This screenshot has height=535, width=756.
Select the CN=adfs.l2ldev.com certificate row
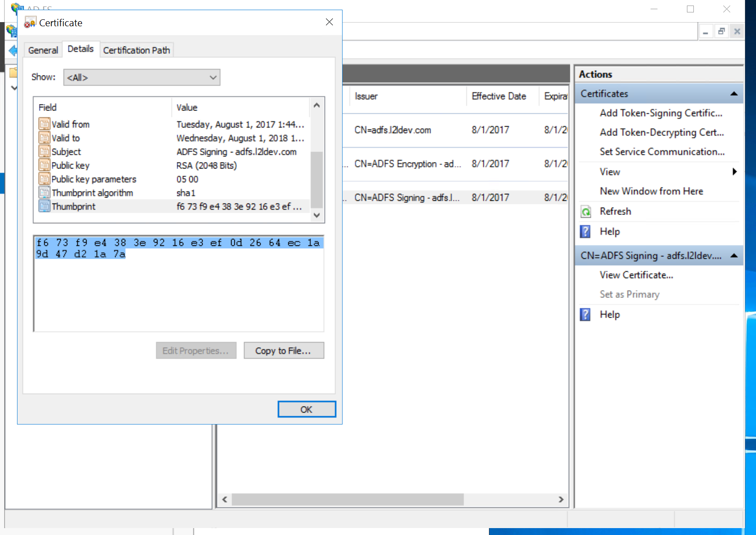455,130
